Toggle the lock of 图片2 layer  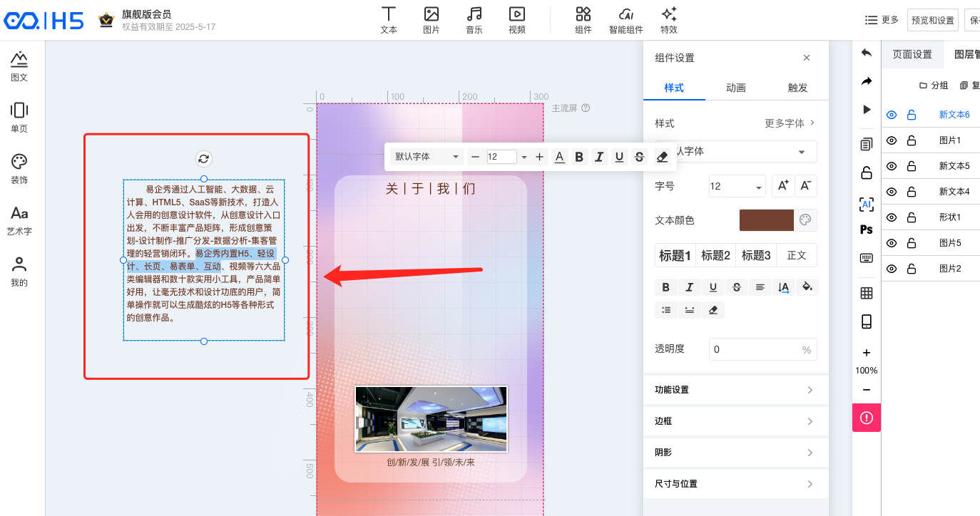click(912, 269)
